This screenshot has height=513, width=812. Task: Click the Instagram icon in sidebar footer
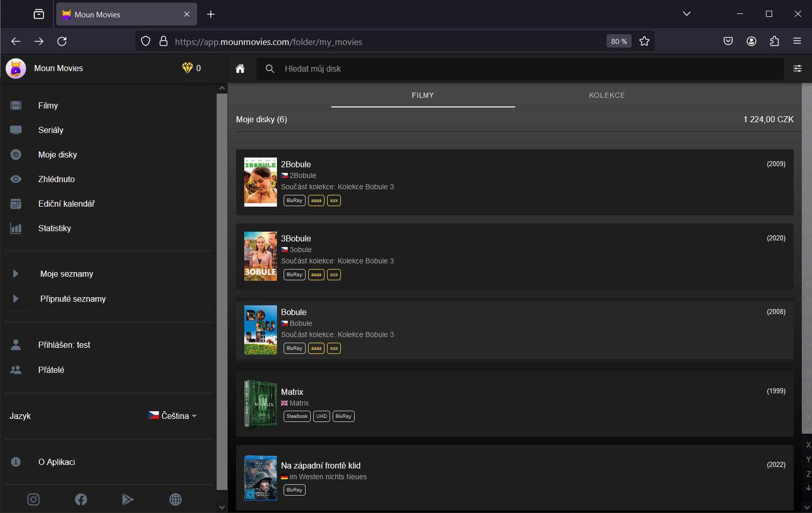(33, 499)
